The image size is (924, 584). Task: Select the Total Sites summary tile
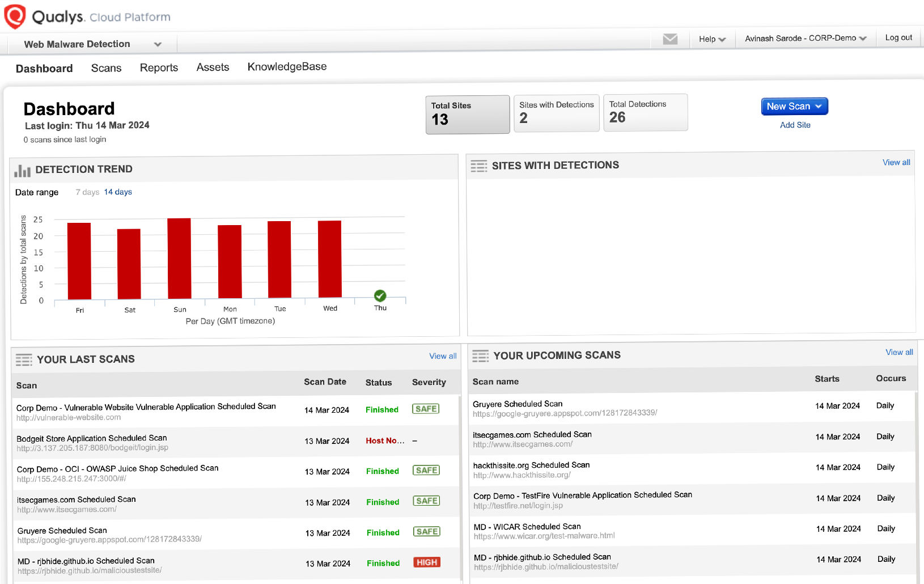coord(467,114)
